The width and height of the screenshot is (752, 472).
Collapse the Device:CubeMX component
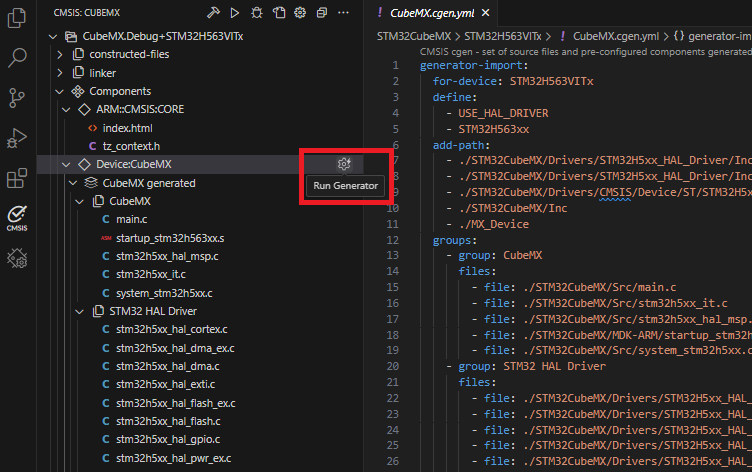[x=66, y=165]
